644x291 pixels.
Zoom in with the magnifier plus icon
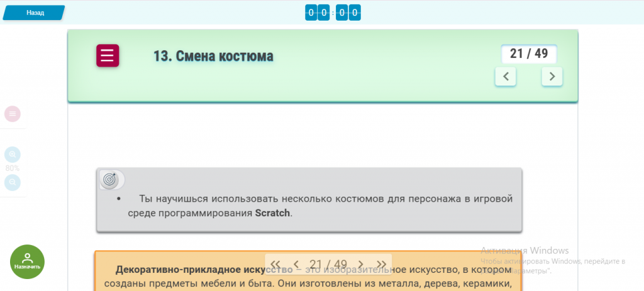(x=13, y=155)
